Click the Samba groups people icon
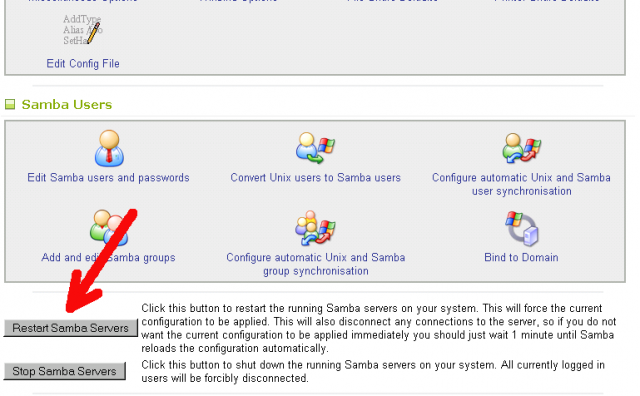This screenshot has height=396, width=640. coord(109,228)
